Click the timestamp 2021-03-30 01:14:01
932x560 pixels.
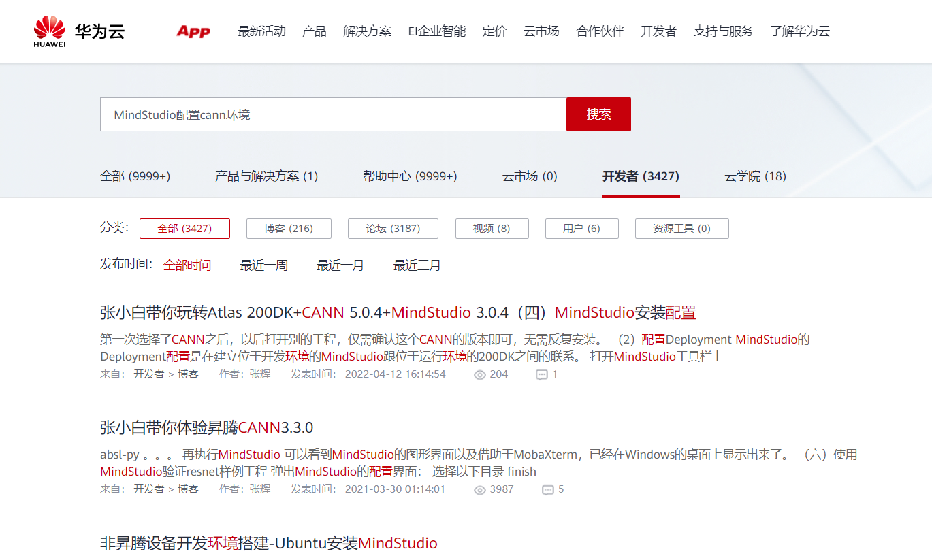click(x=396, y=489)
